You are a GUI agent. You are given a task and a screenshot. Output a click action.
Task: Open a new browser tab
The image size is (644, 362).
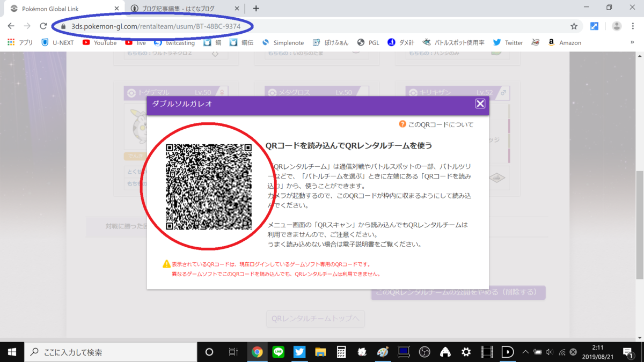[256, 9]
